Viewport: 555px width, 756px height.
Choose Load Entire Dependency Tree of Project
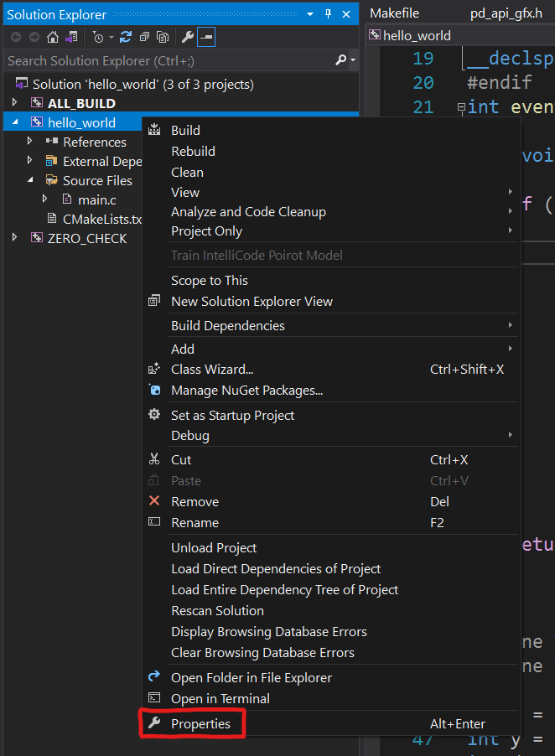tap(331, 590)
